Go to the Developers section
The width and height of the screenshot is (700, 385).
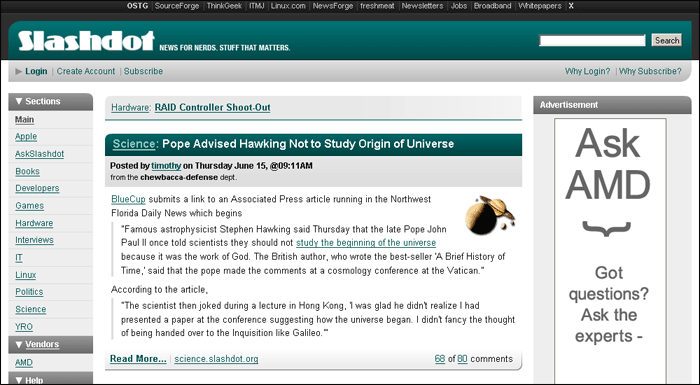(x=37, y=188)
